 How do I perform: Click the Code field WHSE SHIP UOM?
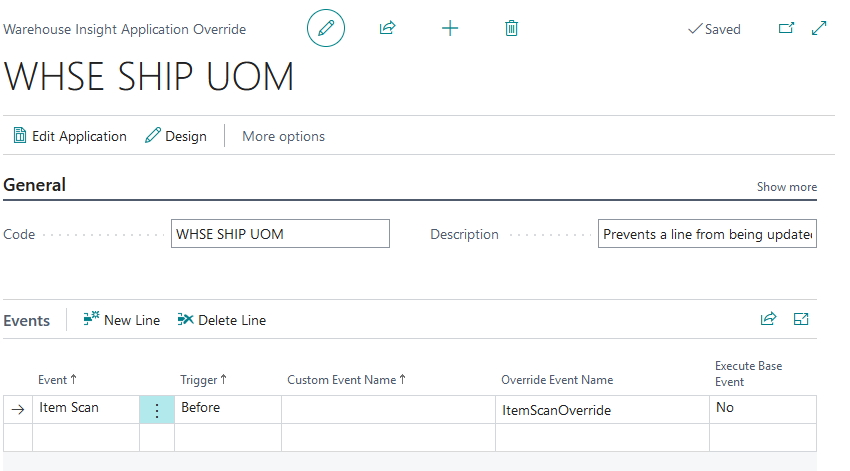coord(280,234)
